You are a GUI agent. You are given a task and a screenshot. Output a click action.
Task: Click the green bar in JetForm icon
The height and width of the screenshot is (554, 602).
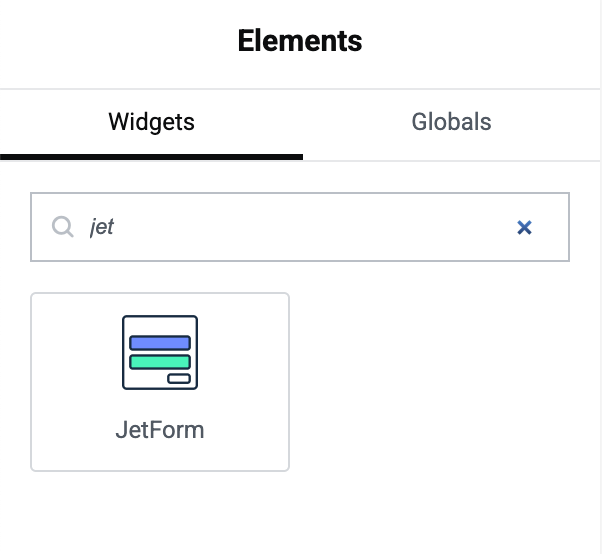click(x=160, y=362)
